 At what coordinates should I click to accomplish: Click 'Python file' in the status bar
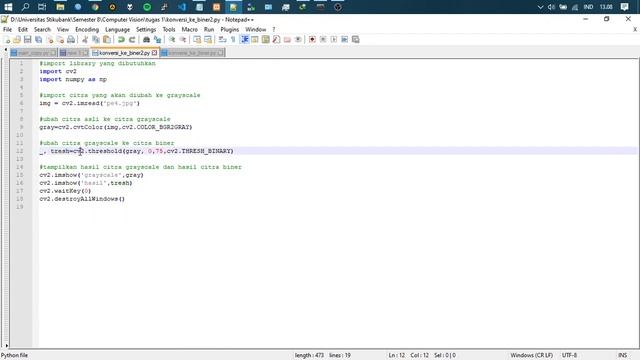click(14, 356)
